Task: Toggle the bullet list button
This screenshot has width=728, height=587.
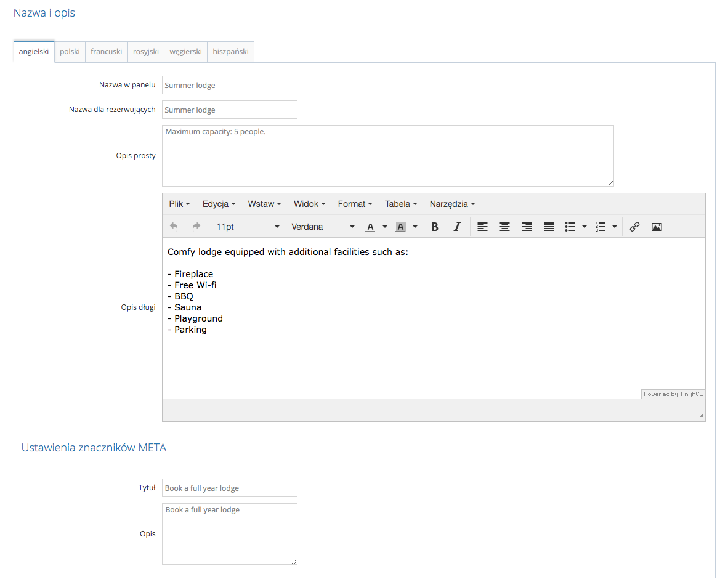Action: [570, 227]
